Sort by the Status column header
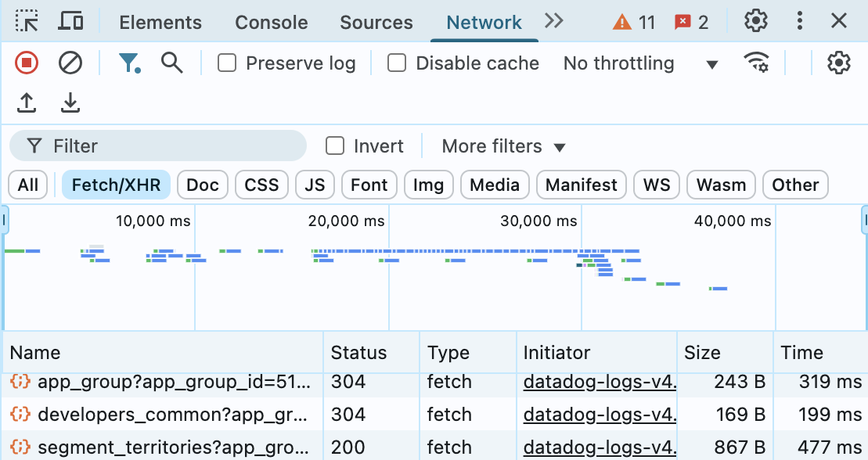868x460 pixels. point(372,352)
